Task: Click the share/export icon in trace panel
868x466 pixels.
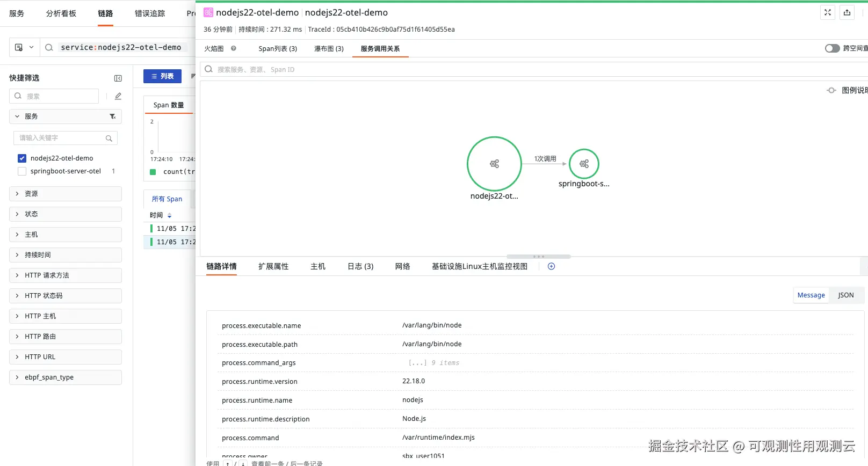Action: click(x=847, y=12)
